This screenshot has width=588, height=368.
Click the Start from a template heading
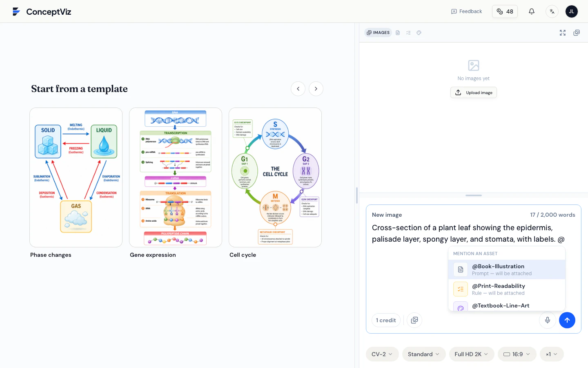pos(79,89)
